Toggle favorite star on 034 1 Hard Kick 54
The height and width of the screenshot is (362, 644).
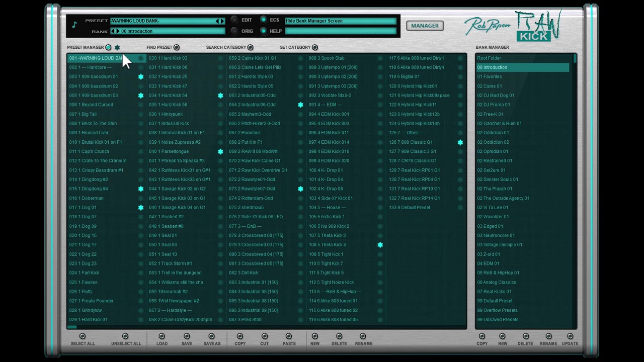(220, 96)
